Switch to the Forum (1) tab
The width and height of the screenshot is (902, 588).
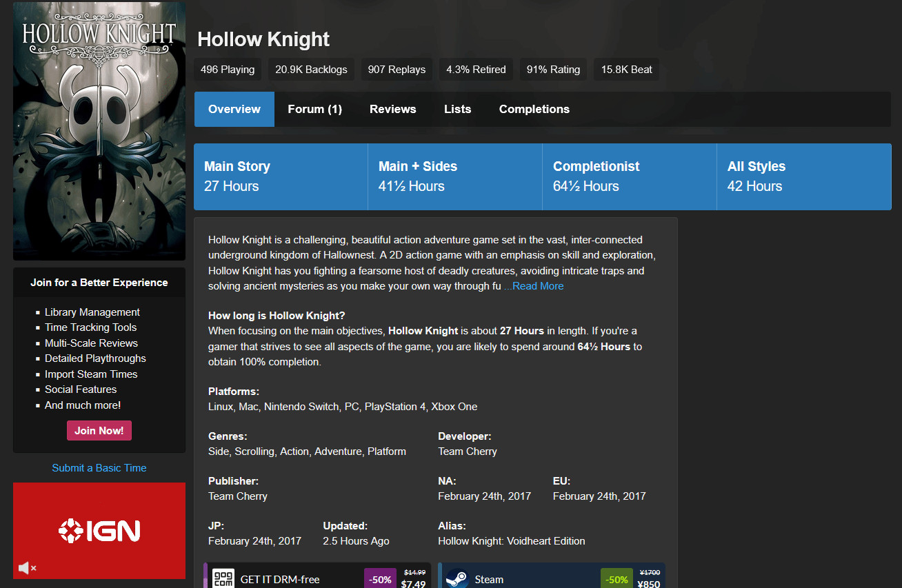coord(314,109)
